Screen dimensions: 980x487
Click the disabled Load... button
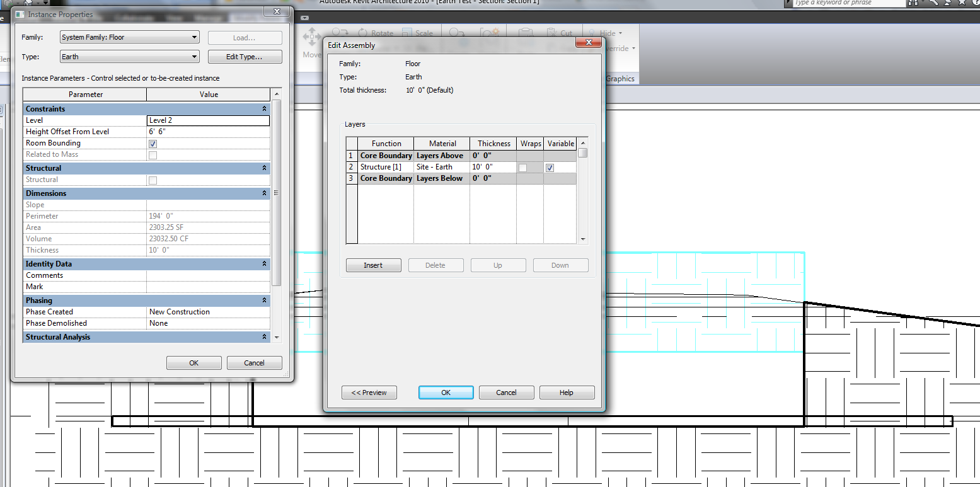tap(245, 38)
